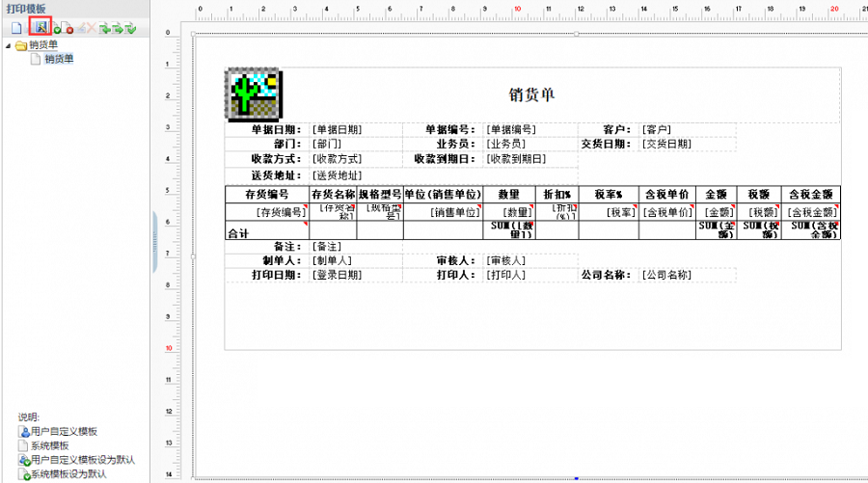Viewport: 868px width, 483px height.
Task: Select the 公司名称: label
Action: [x=606, y=275]
